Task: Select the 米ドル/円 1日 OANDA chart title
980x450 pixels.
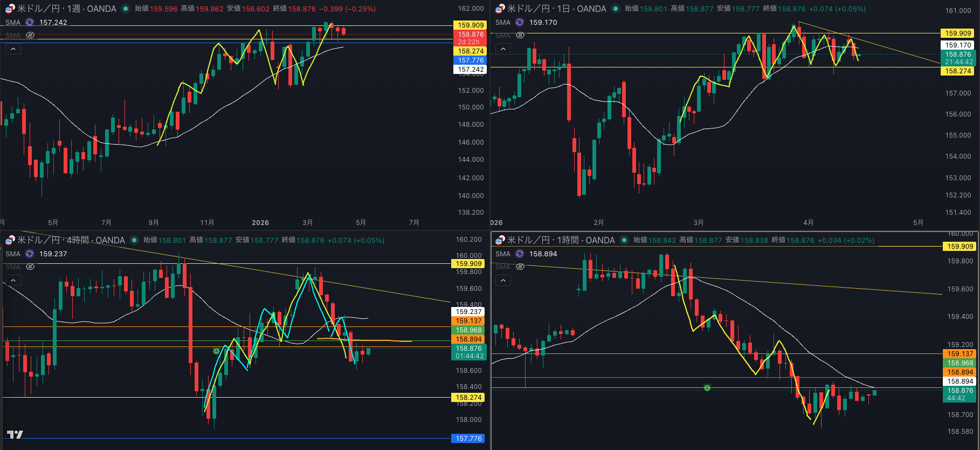Action: point(556,9)
